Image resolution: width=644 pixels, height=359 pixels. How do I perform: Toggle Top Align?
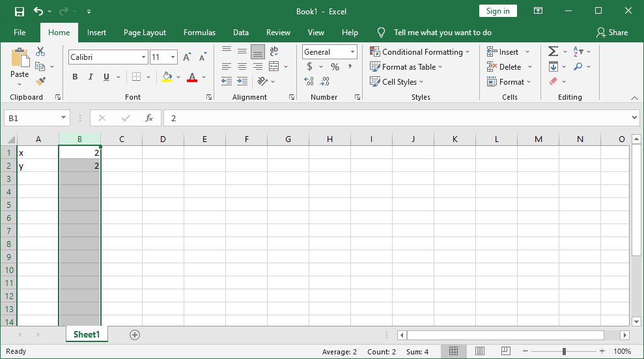point(227,51)
